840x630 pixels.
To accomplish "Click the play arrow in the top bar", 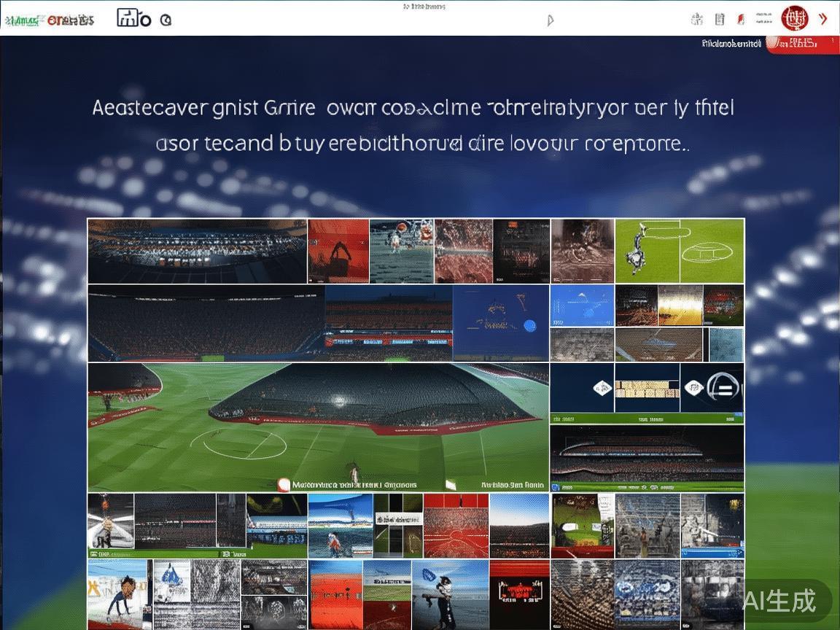I will [550, 20].
